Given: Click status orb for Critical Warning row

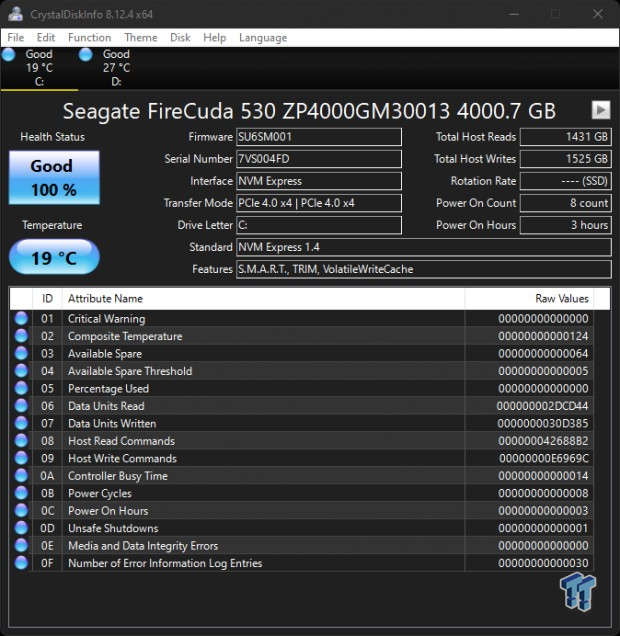Looking at the screenshot, I should (x=21, y=318).
